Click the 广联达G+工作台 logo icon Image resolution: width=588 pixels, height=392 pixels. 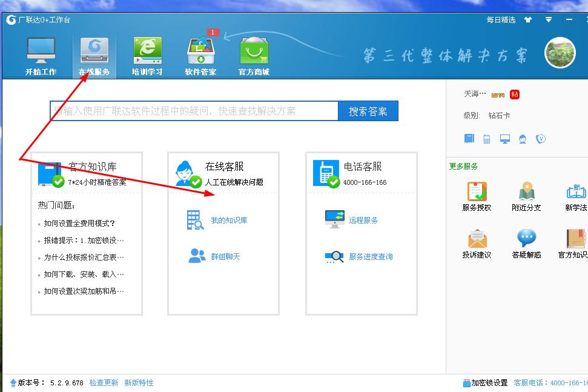pyautogui.click(x=12, y=20)
